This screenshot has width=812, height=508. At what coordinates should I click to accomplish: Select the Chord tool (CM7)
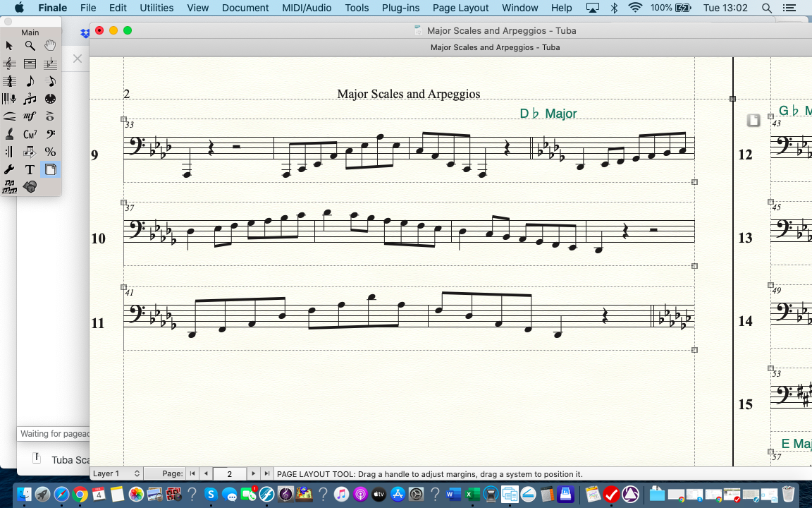point(30,134)
